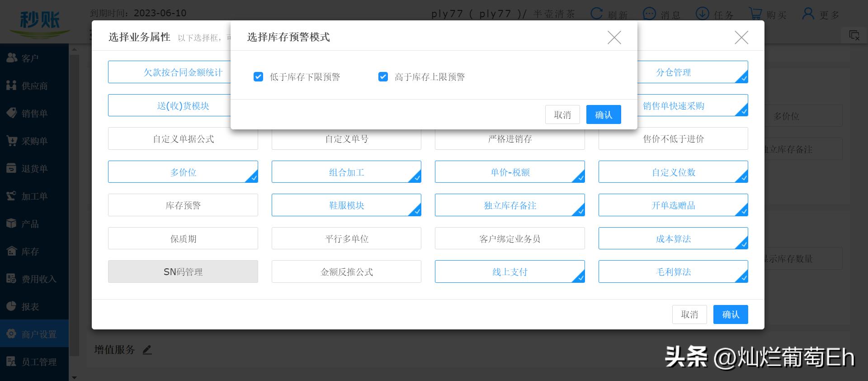Image resolution: width=868 pixels, height=381 pixels.
Task: Click the 刷新 refresh icon
Action: (597, 14)
